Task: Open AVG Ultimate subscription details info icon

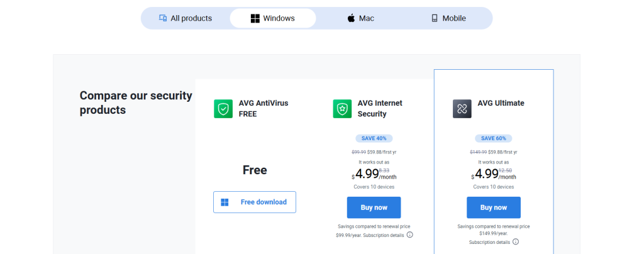Action: click(x=516, y=241)
